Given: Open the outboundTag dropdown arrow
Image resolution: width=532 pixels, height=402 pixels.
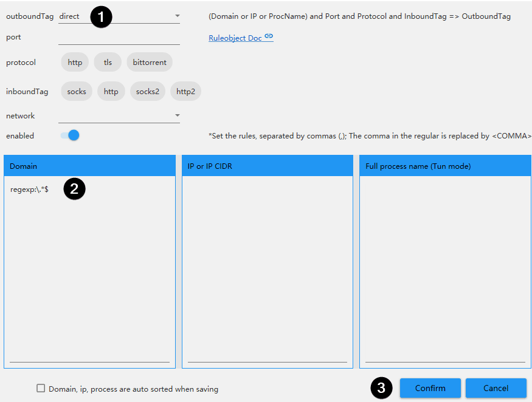Looking at the screenshot, I should (177, 16).
